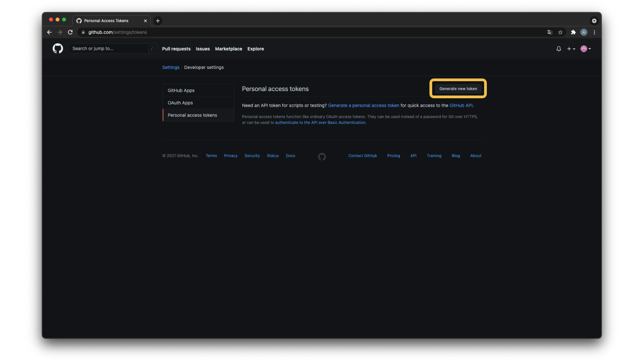Image resolution: width=644 pixels, height=362 pixels.
Task: Open authenticate to the API over Basic Authentication link
Action: pos(320,122)
